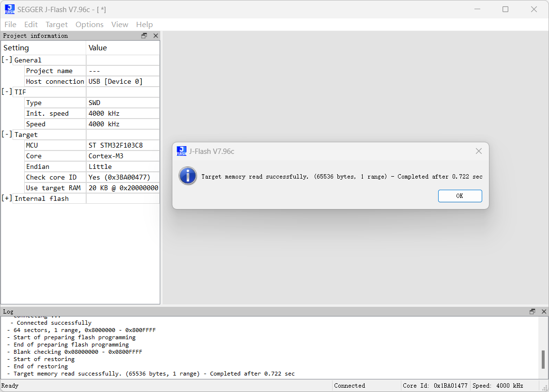This screenshot has height=392, width=549.
Task: Collapse the TIF section
Action: [7, 91]
